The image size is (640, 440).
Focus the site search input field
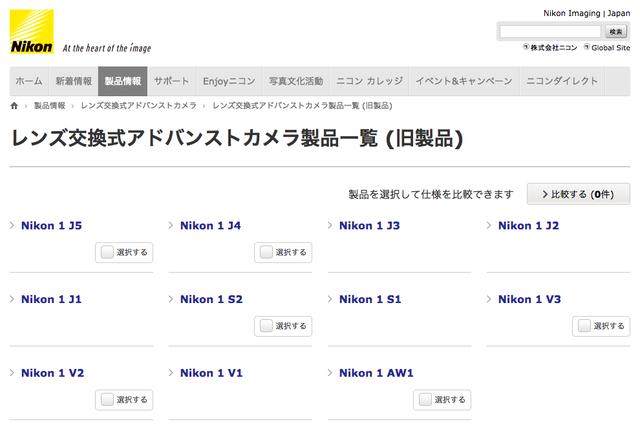click(x=550, y=31)
